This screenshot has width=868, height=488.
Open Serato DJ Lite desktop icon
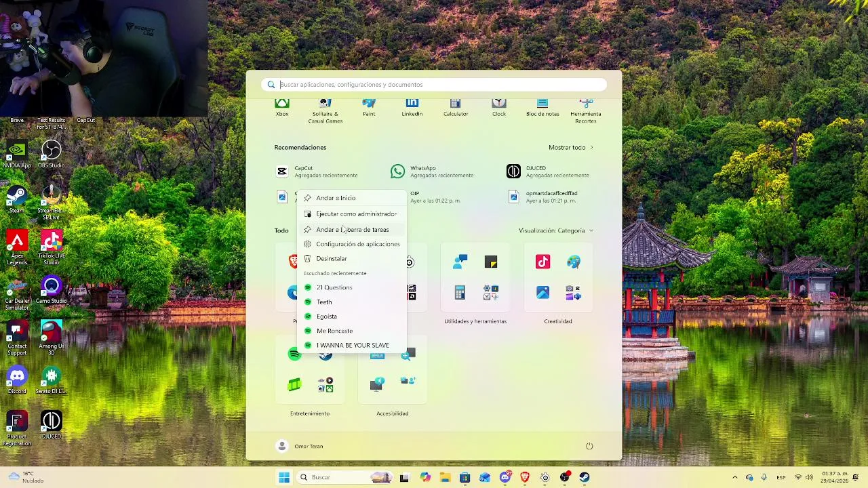click(x=51, y=381)
